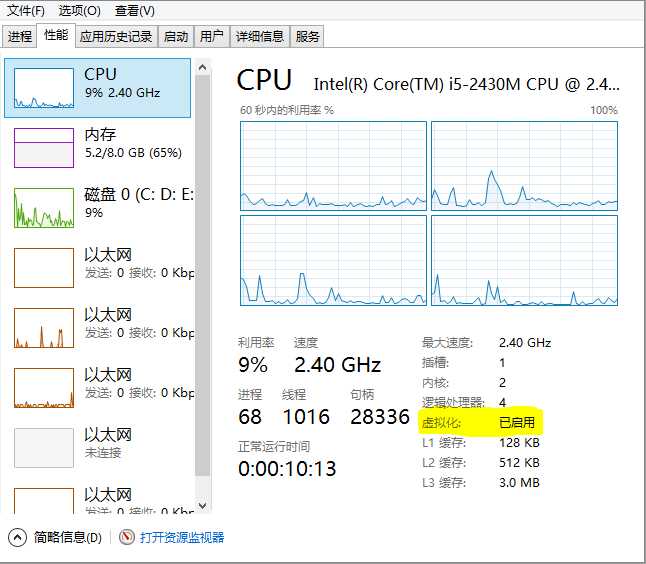Select the 内存 (memory) graph icon
646x564 pixels.
tap(44, 148)
